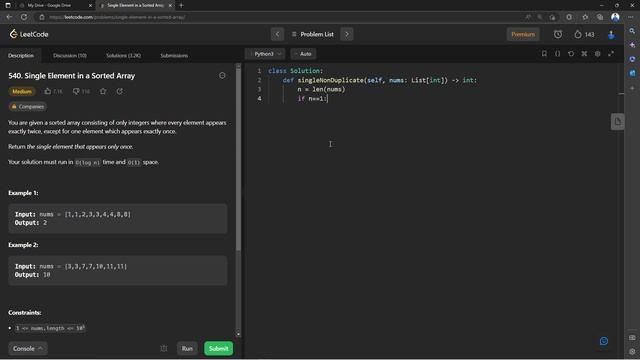Reload the page with the refresh icon
This screenshot has width=640, height=360.
coord(24,17)
